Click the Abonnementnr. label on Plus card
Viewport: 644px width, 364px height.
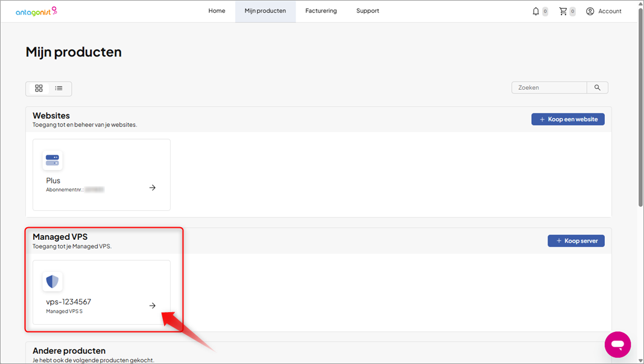point(65,190)
